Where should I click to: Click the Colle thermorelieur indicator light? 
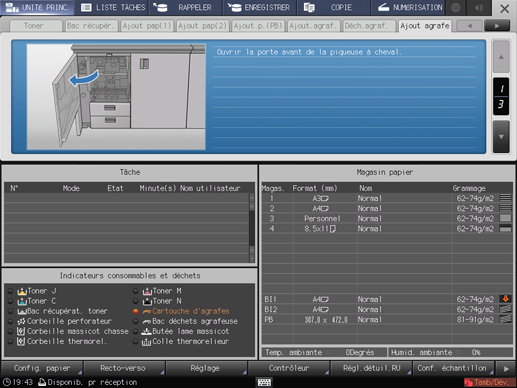coord(135,341)
